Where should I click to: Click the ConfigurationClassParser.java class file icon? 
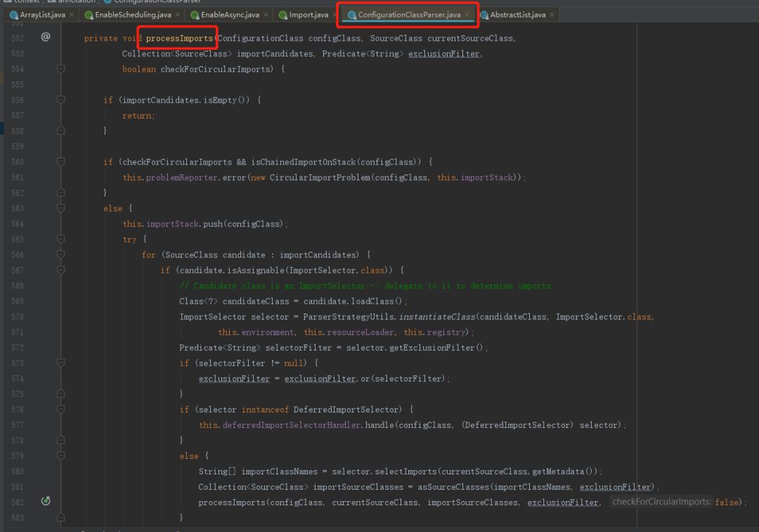pyautogui.click(x=352, y=15)
